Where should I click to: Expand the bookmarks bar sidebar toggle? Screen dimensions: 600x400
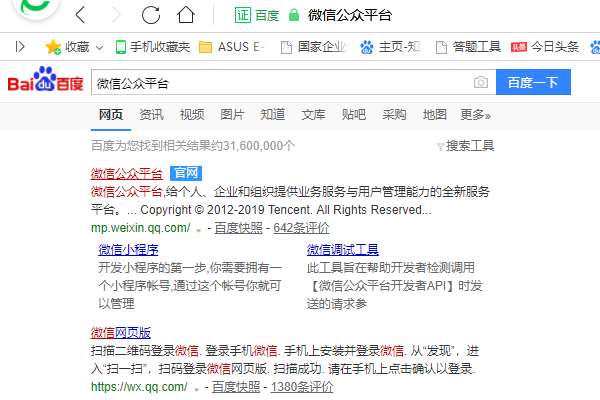click(x=20, y=47)
